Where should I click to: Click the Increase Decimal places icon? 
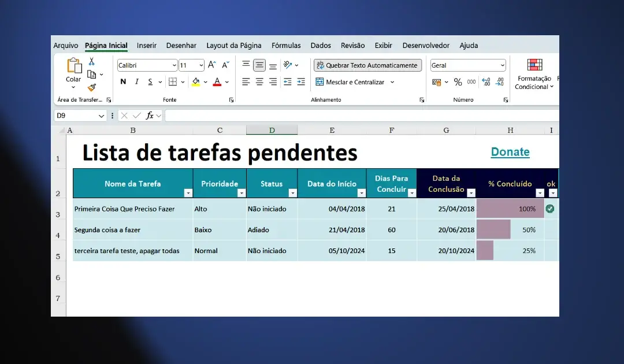[485, 82]
